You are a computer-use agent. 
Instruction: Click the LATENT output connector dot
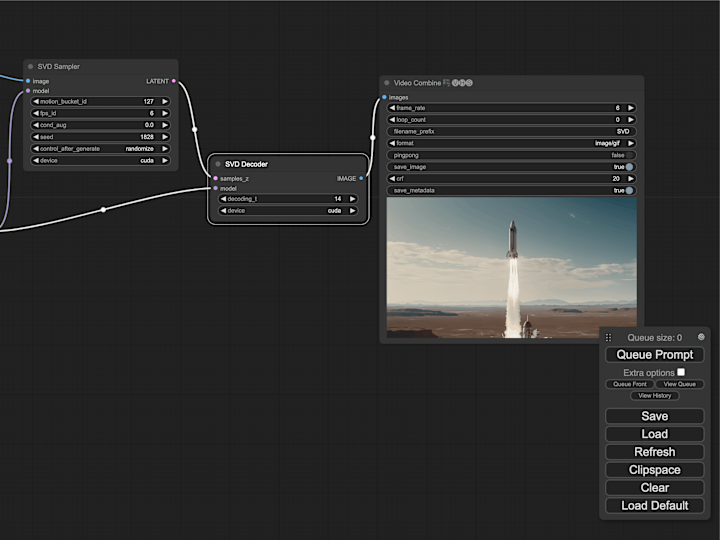[174, 81]
